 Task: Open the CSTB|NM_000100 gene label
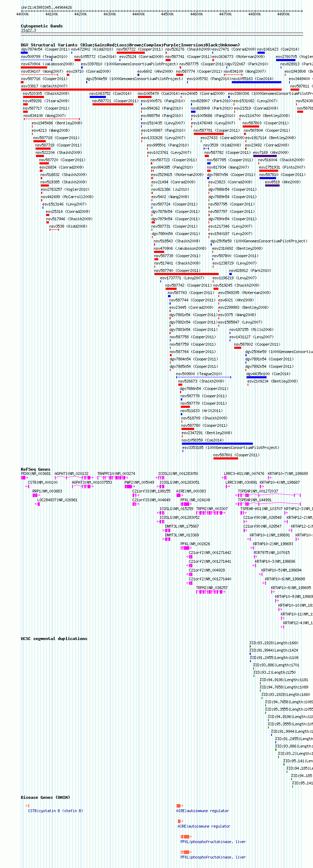43,482
